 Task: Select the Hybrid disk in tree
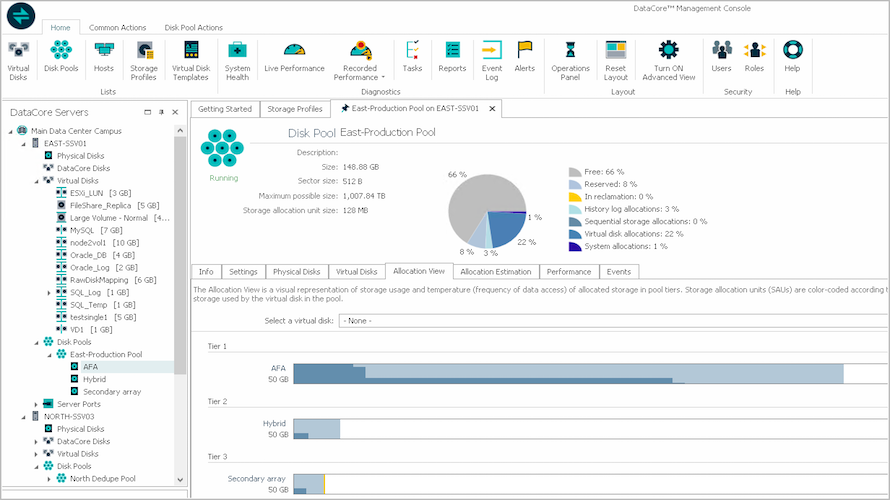(x=94, y=379)
